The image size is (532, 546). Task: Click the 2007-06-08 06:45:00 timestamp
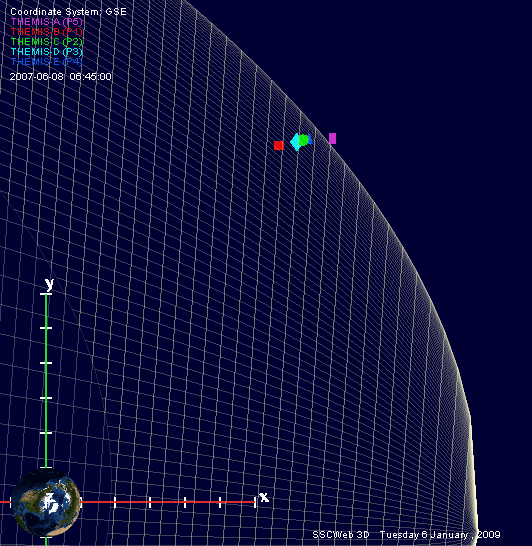[61, 77]
